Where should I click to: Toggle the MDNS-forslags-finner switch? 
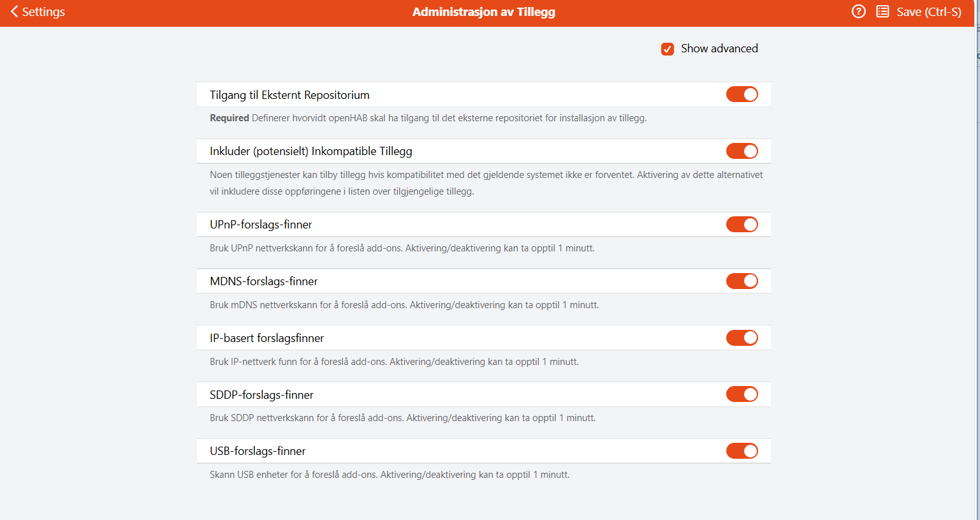pyautogui.click(x=742, y=281)
